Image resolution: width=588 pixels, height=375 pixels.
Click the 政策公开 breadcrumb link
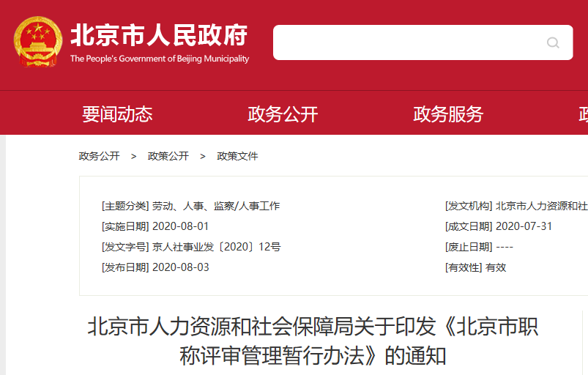tap(168, 156)
